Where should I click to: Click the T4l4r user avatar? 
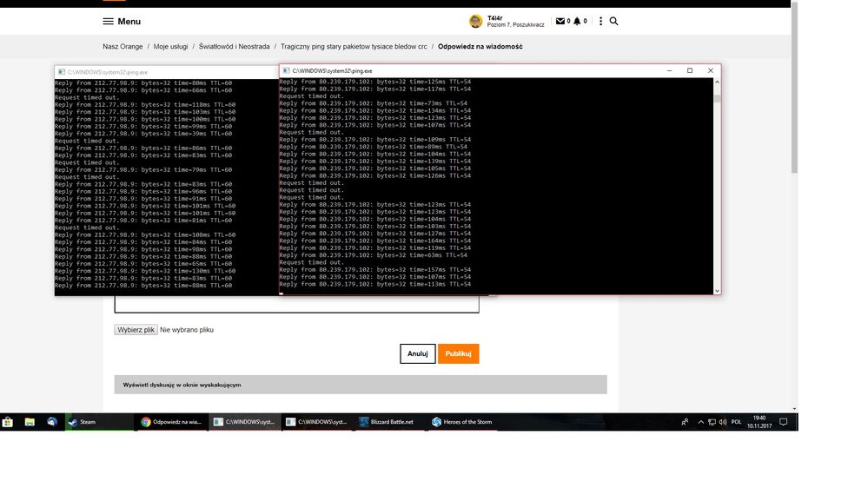point(475,21)
